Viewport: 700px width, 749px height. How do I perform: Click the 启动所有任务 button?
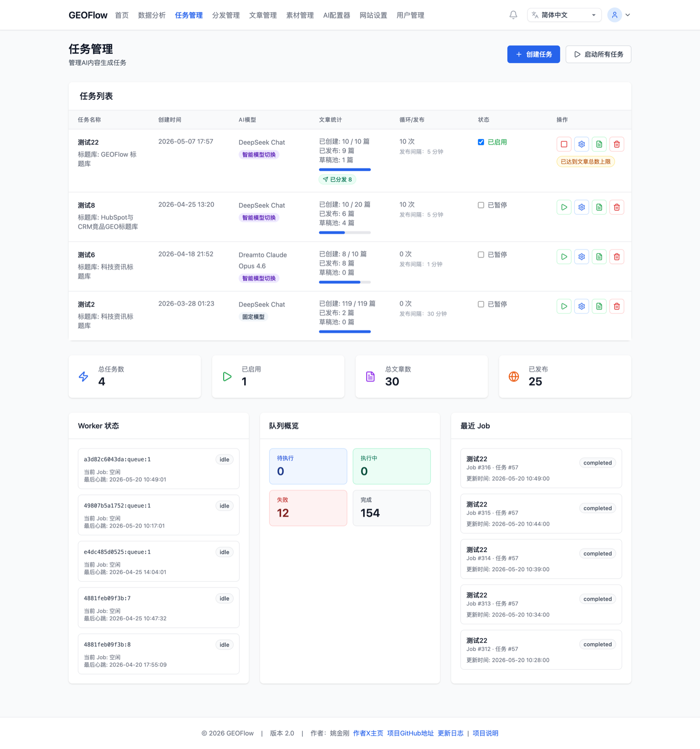click(x=598, y=54)
